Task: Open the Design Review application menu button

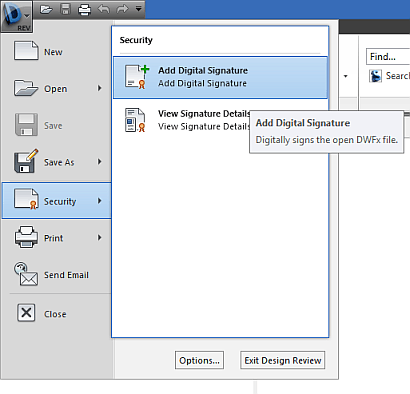Action: 16,16
